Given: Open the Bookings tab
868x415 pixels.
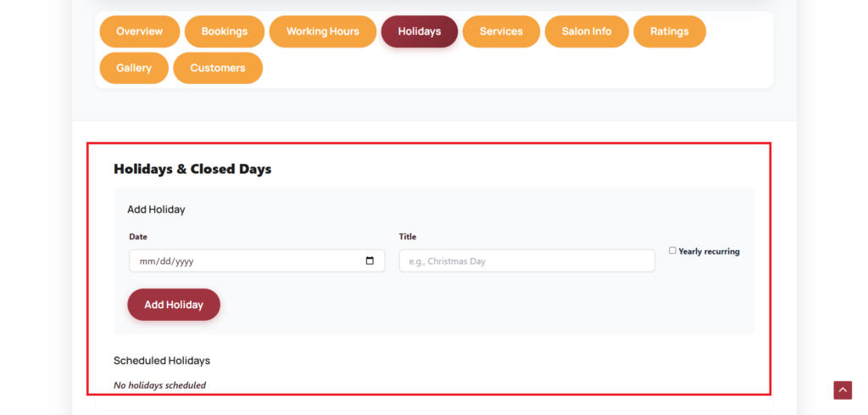Looking at the screenshot, I should point(225,31).
